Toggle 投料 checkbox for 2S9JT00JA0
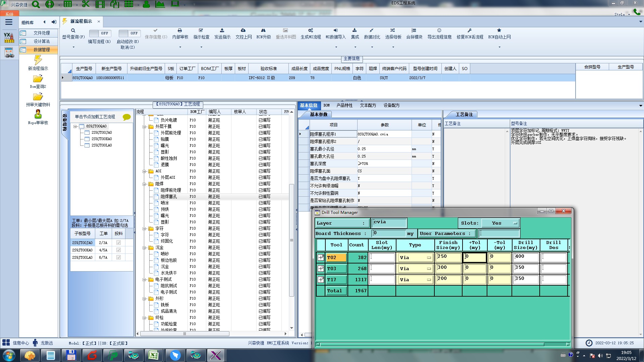Screen dimensions: 644x362 118,243
